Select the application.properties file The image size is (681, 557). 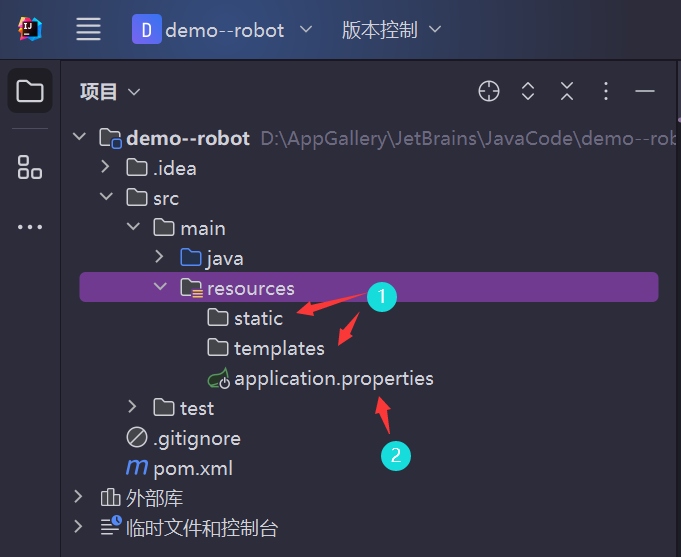coord(333,379)
